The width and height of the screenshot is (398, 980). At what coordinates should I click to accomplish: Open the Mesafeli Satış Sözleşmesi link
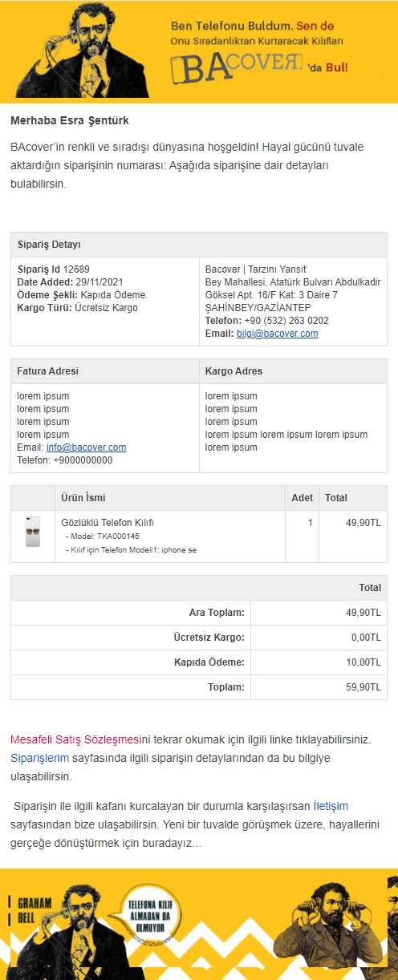click(75, 739)
